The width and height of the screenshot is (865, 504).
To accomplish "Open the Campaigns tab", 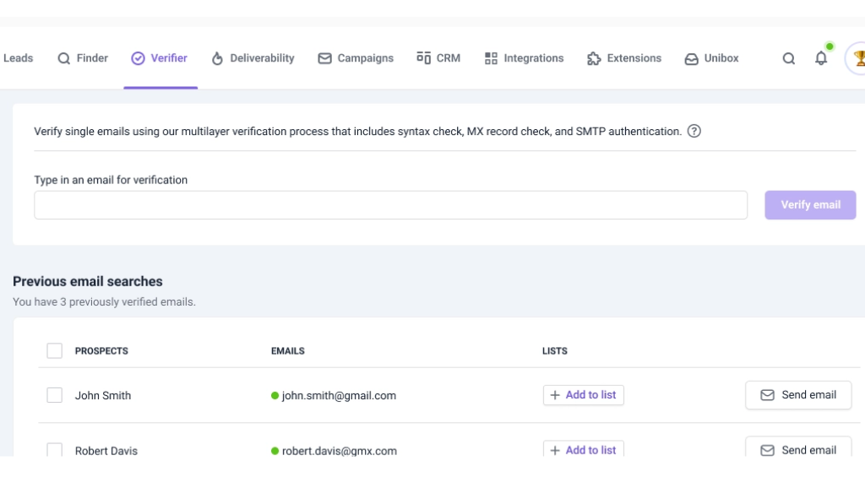I will coord(356,58).
